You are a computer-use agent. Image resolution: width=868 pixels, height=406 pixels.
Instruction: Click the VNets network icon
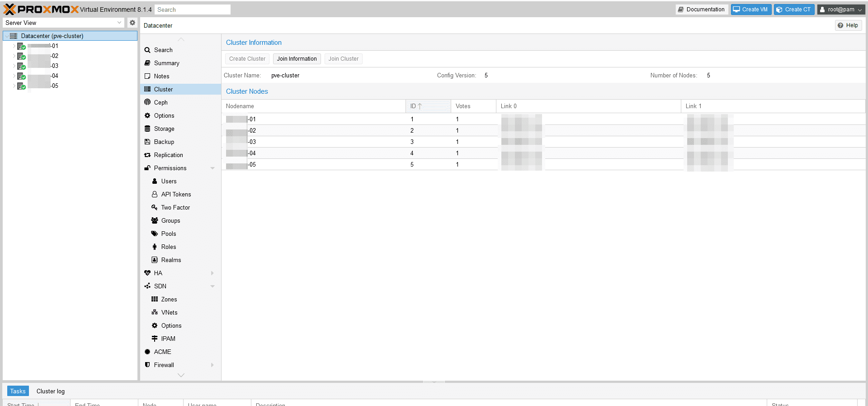(155, 313)
